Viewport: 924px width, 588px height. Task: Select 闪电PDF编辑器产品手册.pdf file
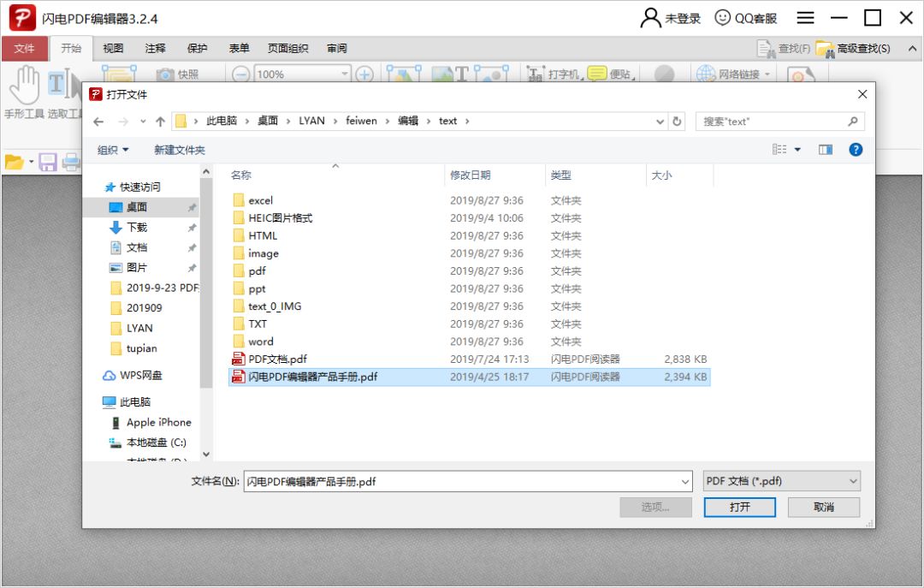tap(469, 377)
